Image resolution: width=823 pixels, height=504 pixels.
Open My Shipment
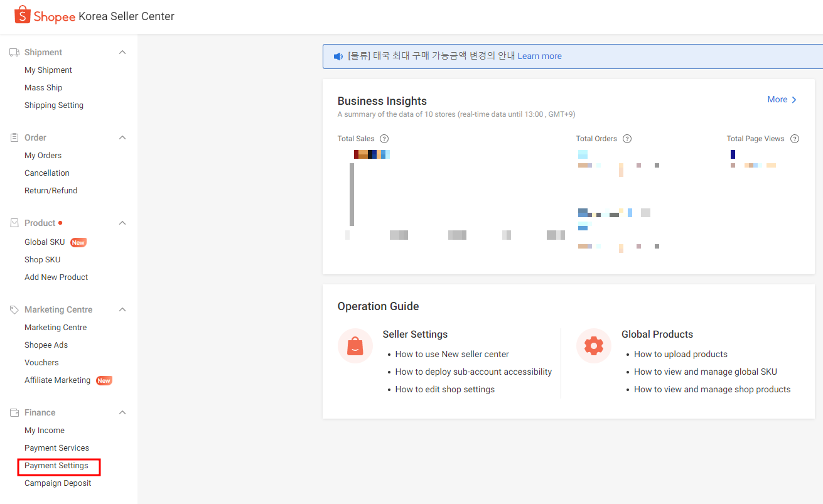click(48, 70)
